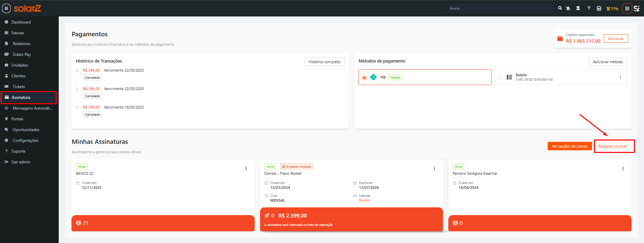Open BANCO SZ subscription options menu
The height and width of the screenshot is (243, 644).
point(246,169)
